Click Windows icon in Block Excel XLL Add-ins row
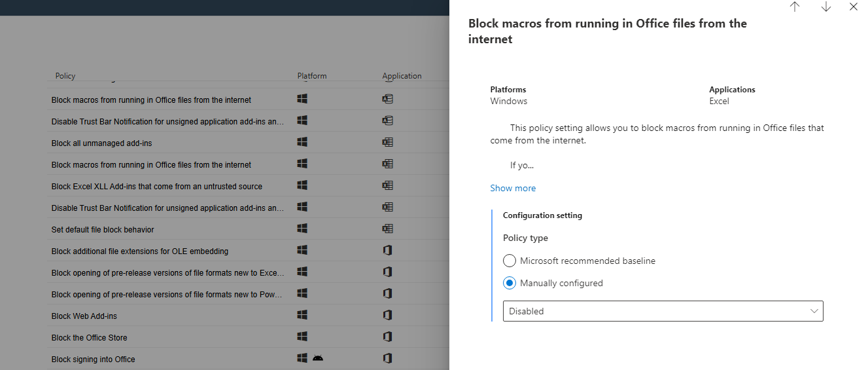This screenshot has width=868, height=370. pyautogui.click(x=302, y=186)
